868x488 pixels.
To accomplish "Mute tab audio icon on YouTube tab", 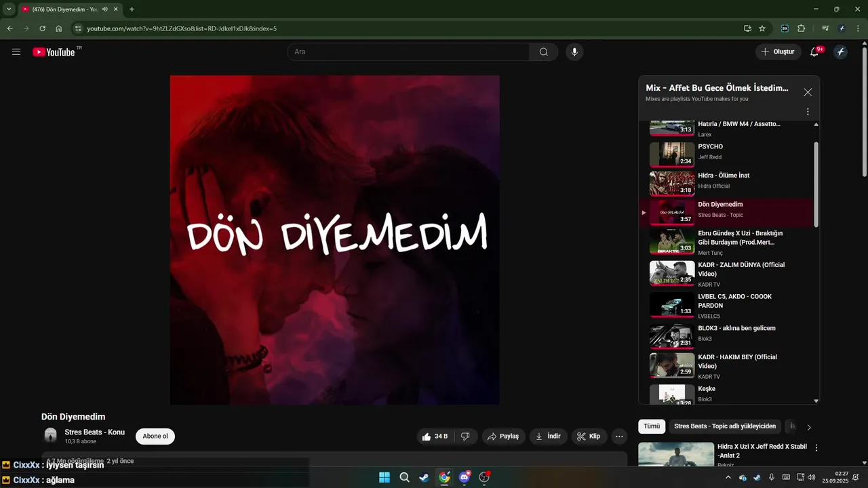I will pos(104,9).
